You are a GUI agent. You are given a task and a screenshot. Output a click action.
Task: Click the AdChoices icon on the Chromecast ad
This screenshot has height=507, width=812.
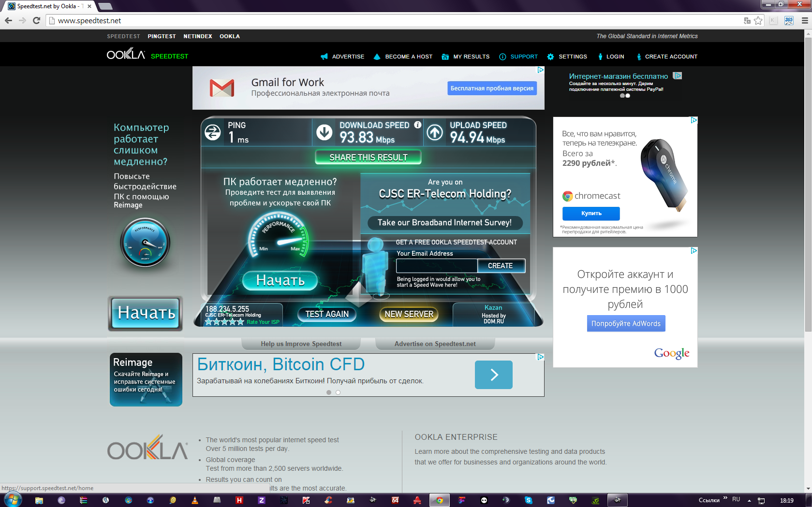point(694,120)
